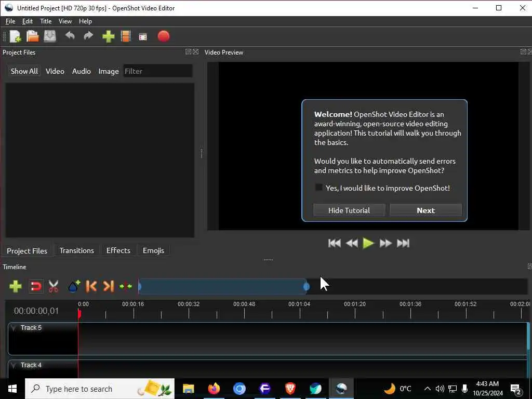Click the right handle of the zoom slider

(x=307, y=287)
